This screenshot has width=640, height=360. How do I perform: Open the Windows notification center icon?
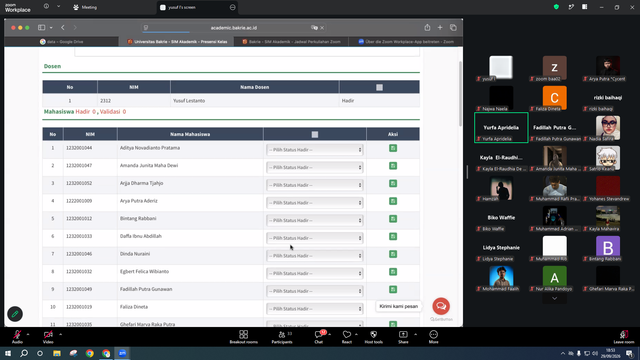click(x=629, y=353)
